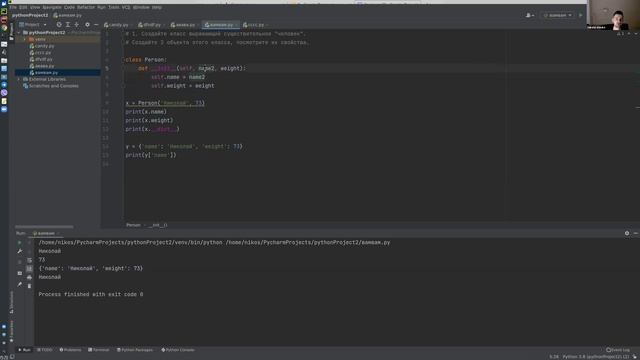
Task: Hide the Project tool window with minus icon
Action: click(96, 25)
